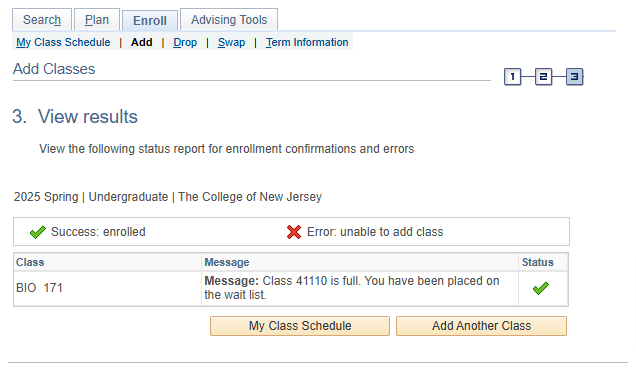The width and height of the screenshot is (636, 373).
Task: Open the Swap classes link
Action: pyautogui.click(x=231, y=42)
